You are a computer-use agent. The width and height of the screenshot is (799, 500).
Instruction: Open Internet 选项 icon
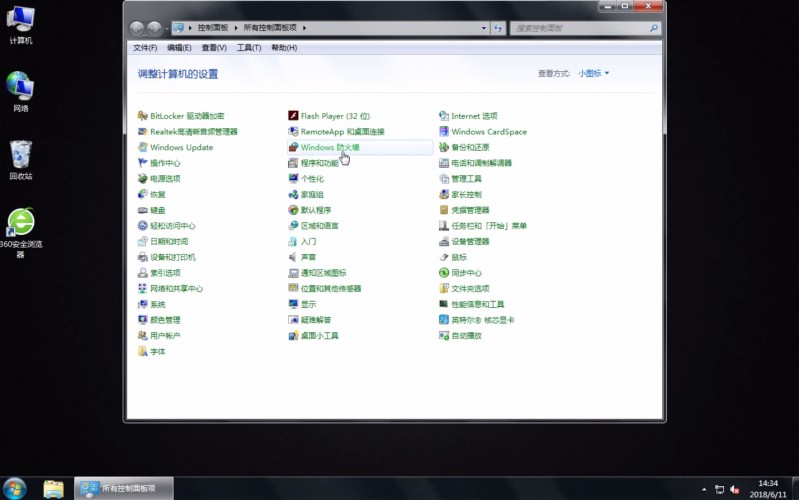point(444,116)
